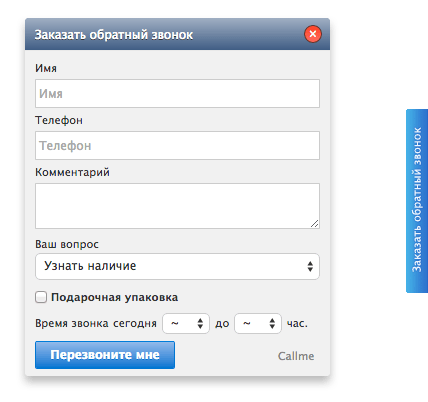
Task: Click the vertical Заказать обратный звонок side tab
Action: (417, 201)
